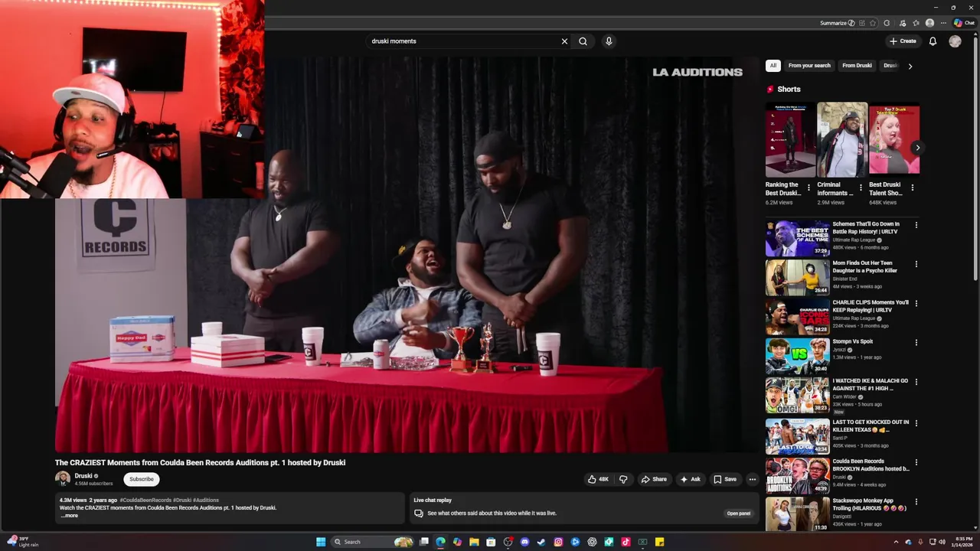Open Steam from taskbar
Screen dimensions: 980x551
tap(541, 542)
